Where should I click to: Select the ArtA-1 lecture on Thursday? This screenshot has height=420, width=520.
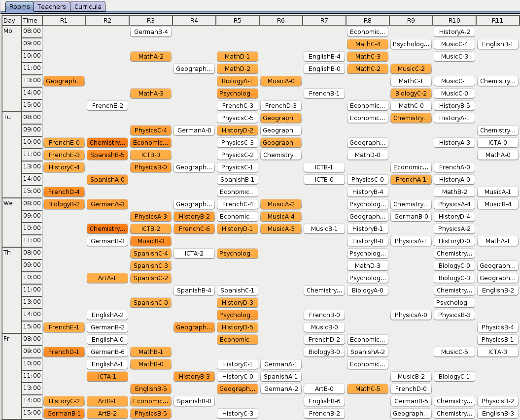(x=107, y=278)
